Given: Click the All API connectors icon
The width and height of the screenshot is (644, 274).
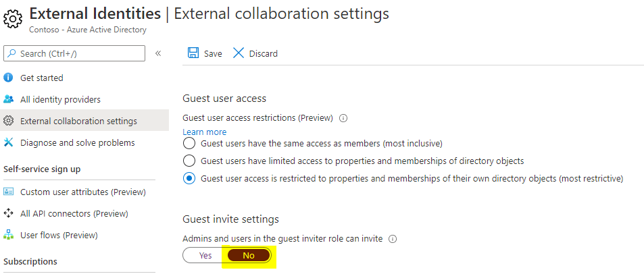Looking at the screenshot, I should coord(9,213).
